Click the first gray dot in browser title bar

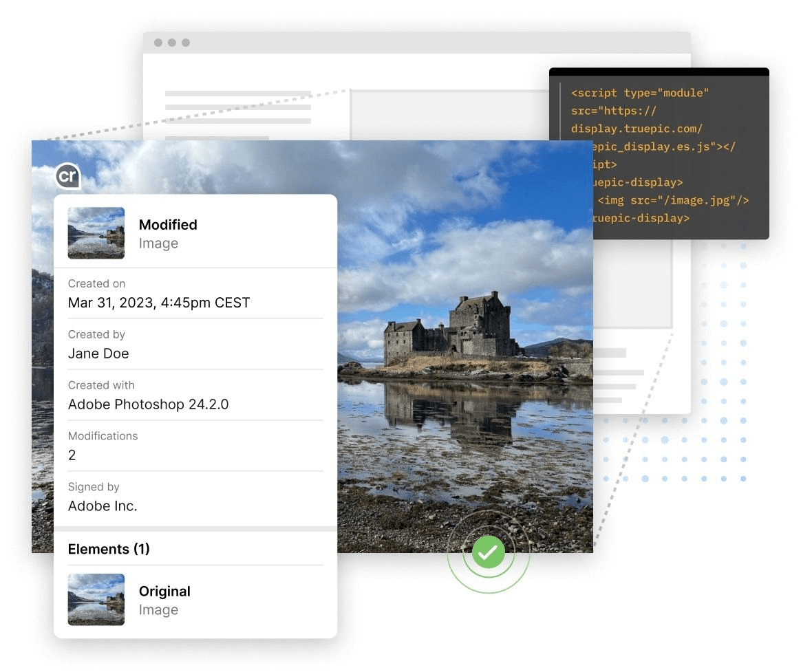click(x=158, y=43)
